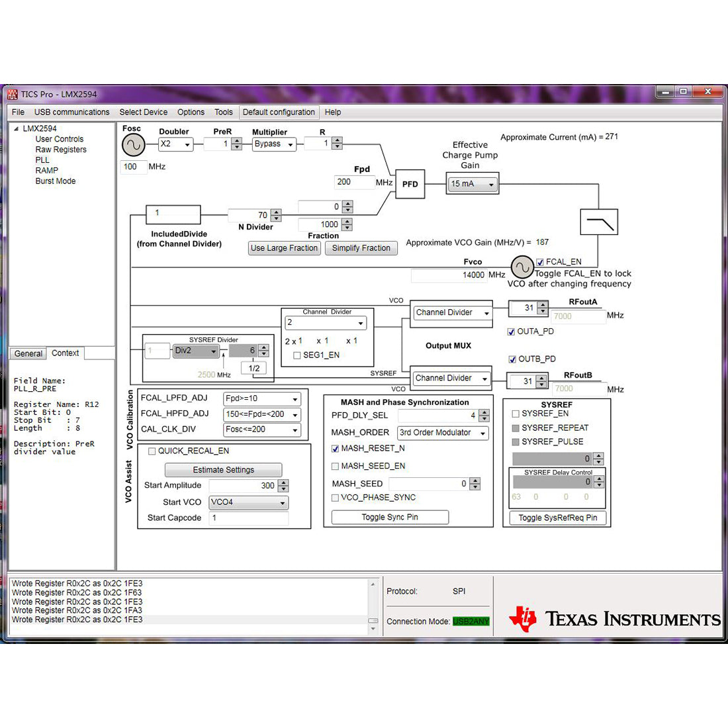Click the TICS Pro title bar icon
The height and width of the screenshot is (728, 728).
13,94
